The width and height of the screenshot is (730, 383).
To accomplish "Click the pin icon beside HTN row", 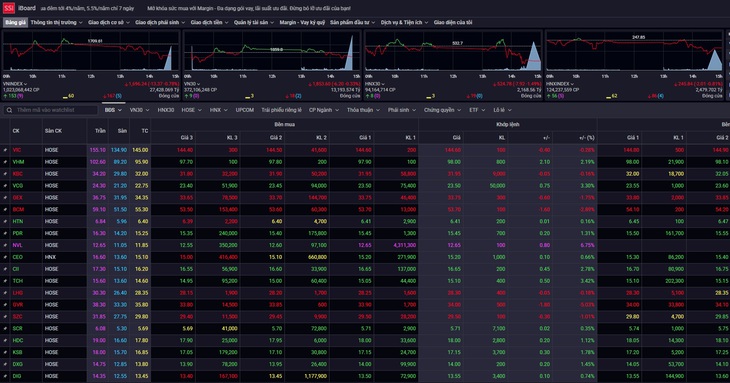I will click(x=5, y=222).
